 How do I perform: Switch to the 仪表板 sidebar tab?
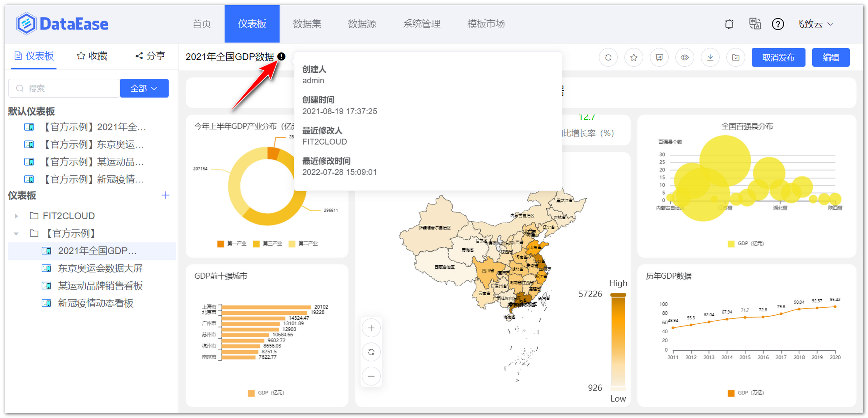click(x=34, y=56)
